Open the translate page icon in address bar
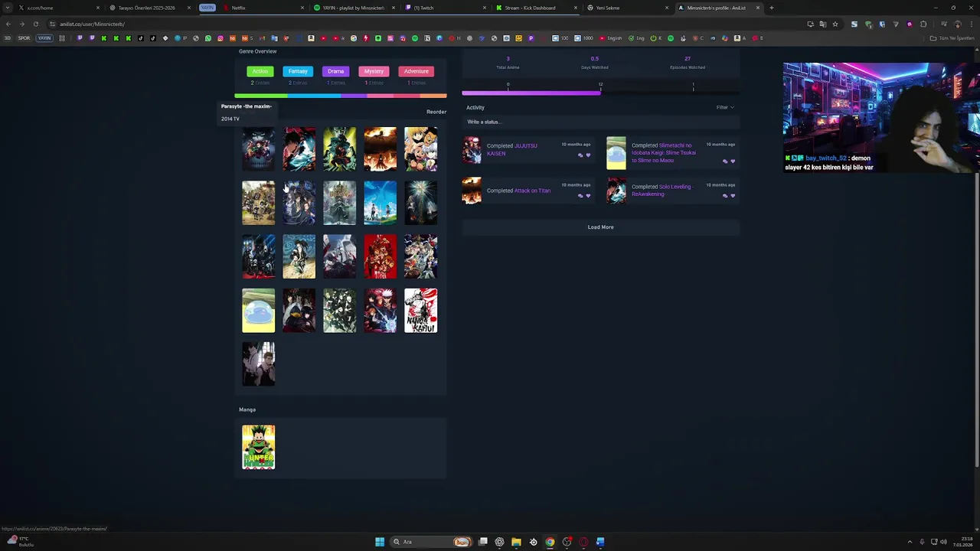The height and width of the screenshot is (551, 980). pyautogui.click(x=823, y=24)
